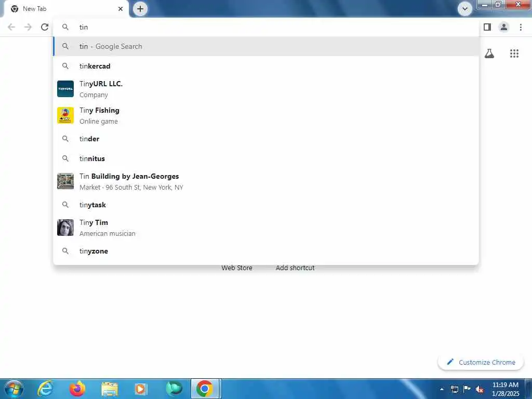Select Tiny Tim American musician suggestion
The image size is (532, 399).
(266, 228)
